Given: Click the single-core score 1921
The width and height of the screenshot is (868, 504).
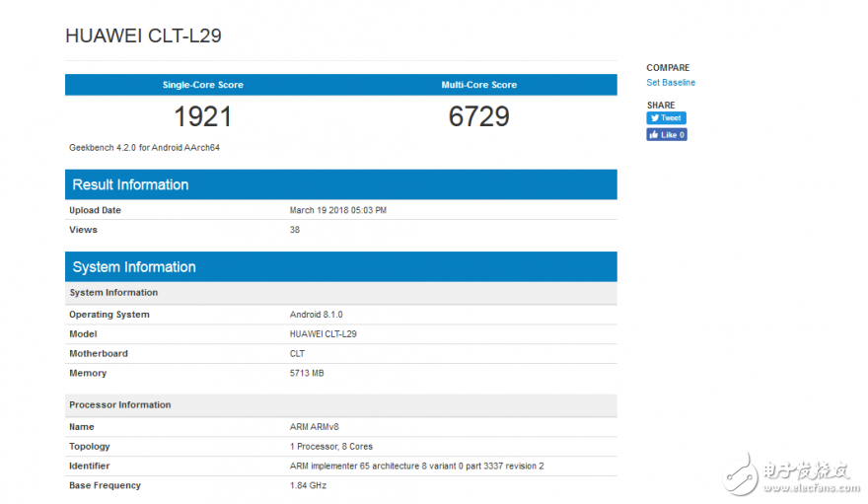Looking at the screenshot, I should 202,116.
